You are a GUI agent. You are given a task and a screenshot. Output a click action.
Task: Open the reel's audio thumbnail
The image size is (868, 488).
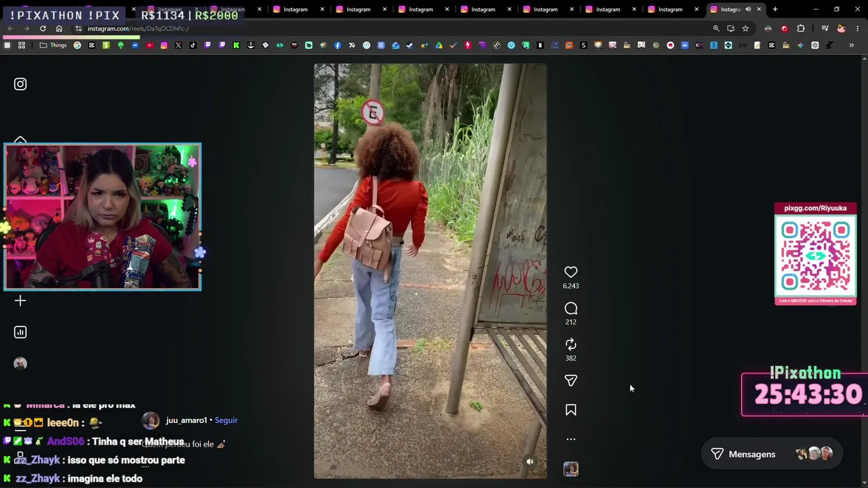pyautogui.click(x=571, y=469)
